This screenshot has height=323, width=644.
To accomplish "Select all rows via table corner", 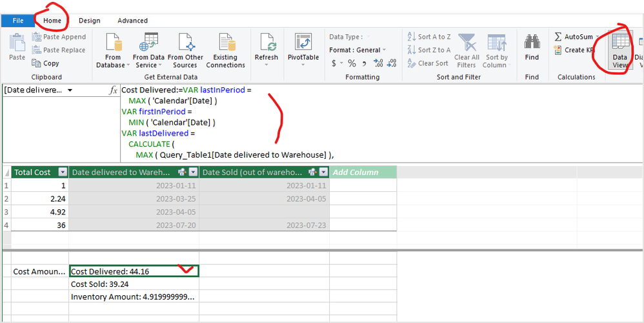I will [x=6, y=172].
